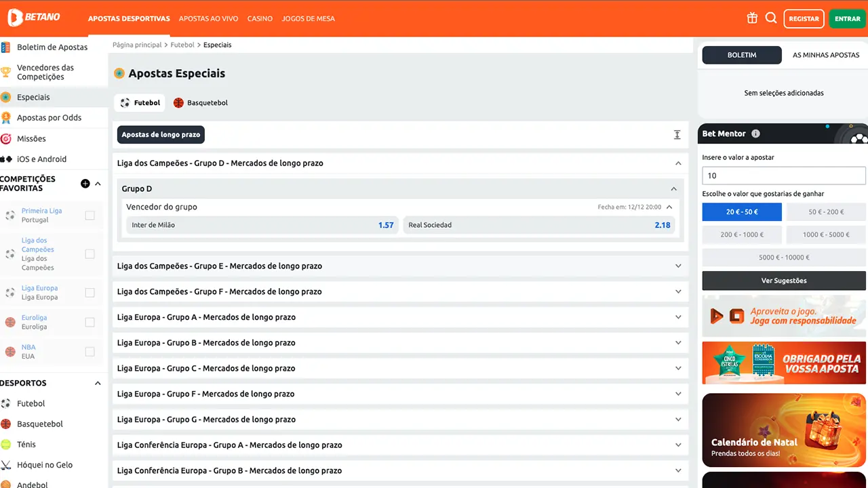Click the iOS e Android icon

pos(5,159)
